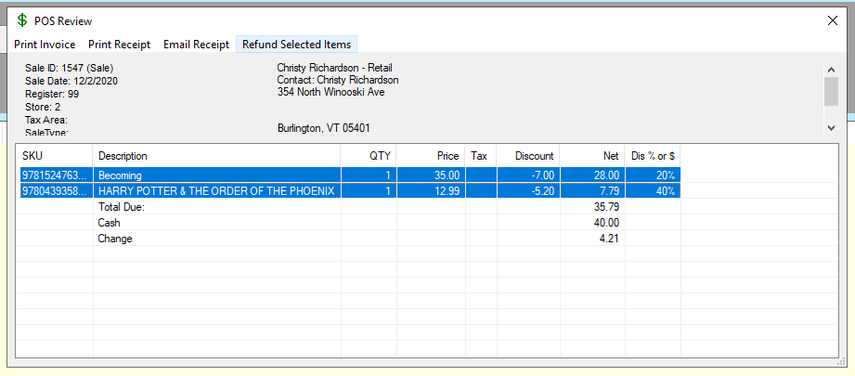Click the 20% discount percent cell
Viewport: 855px width, 376px height.
tap(653, 175)
